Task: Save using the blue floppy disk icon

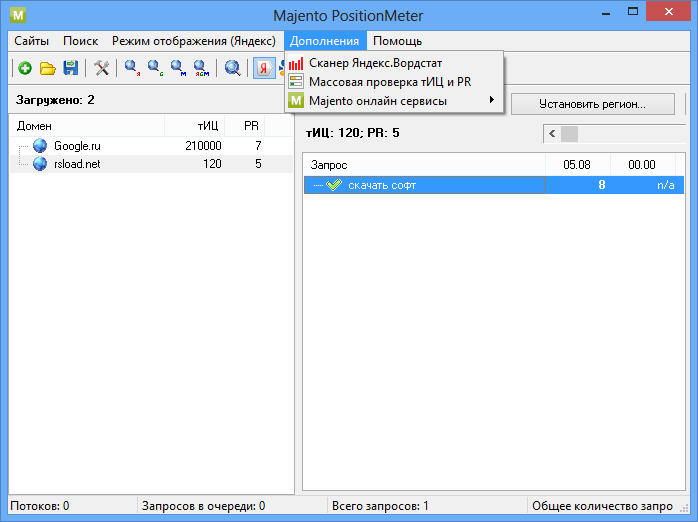Action: tap(70, 68)
